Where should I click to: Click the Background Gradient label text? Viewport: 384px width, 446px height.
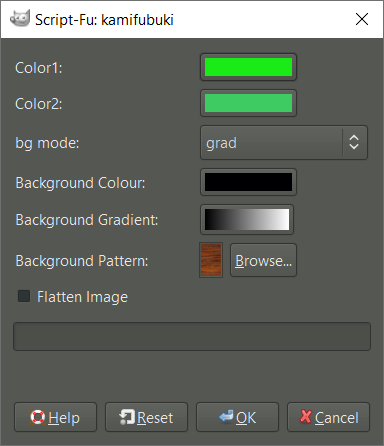click(87, 220)
